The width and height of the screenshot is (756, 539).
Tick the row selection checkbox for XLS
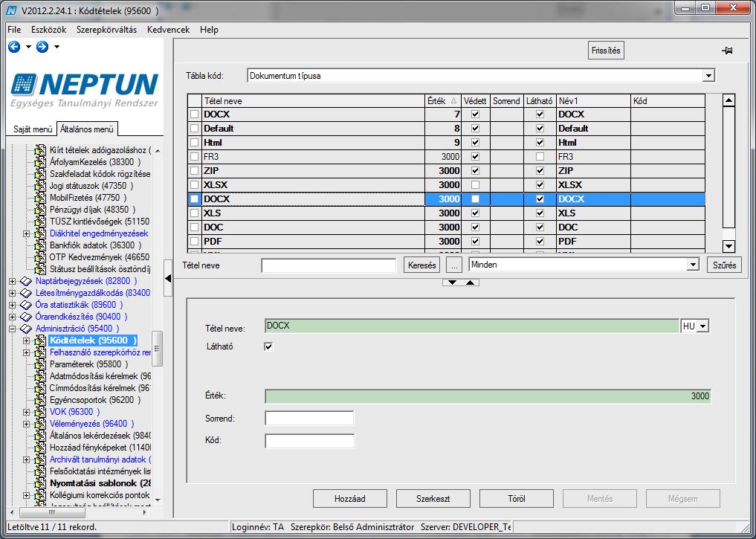(194, 213)
